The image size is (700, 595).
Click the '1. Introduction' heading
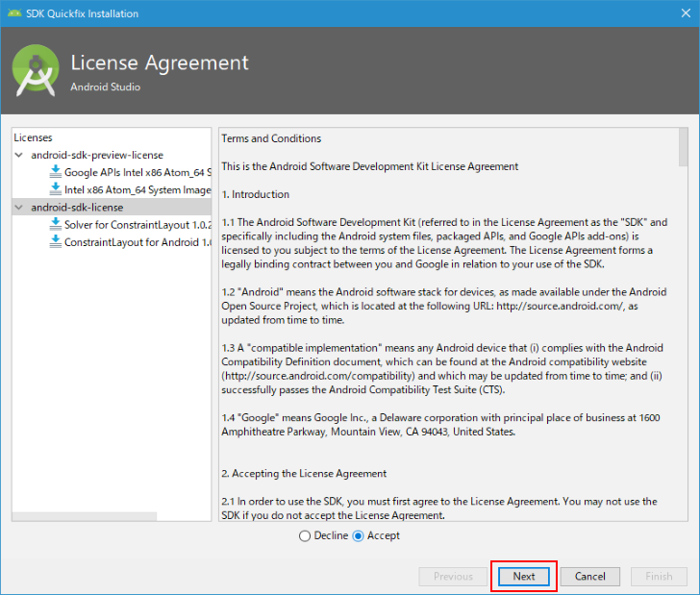tap(256, 194)
